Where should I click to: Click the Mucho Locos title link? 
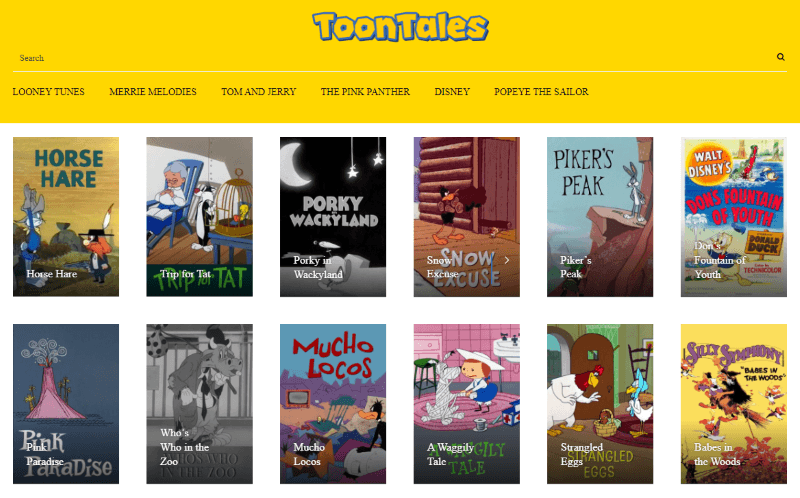(309, 454)
